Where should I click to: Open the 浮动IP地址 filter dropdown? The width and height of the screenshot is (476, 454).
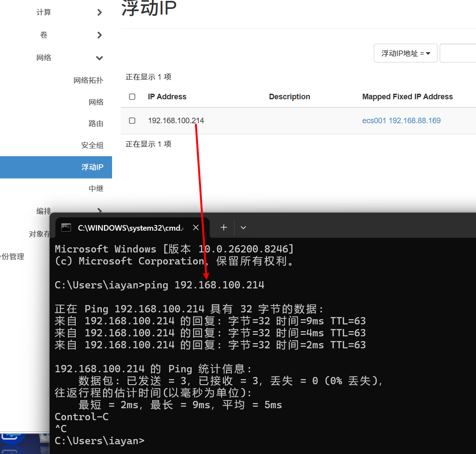click(405, 53)
